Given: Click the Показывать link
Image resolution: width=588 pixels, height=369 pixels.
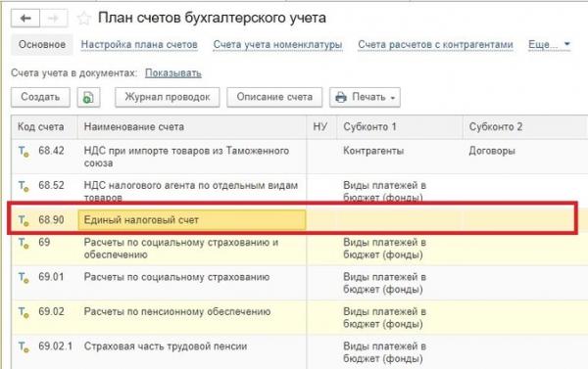Looking at the screenshot, I should tap(173, 73).
